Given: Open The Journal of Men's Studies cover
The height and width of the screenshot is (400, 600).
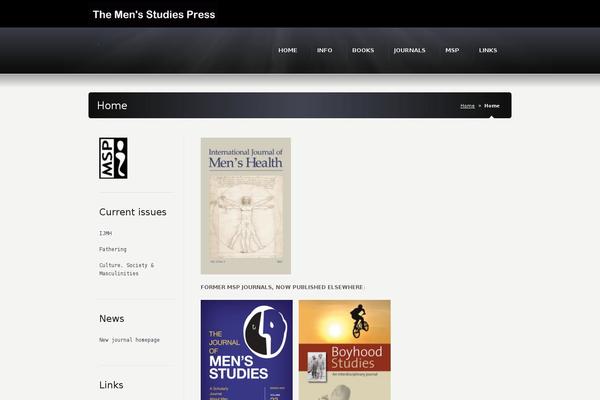Looking at the screenshot, I should click(x=246, y=350).
